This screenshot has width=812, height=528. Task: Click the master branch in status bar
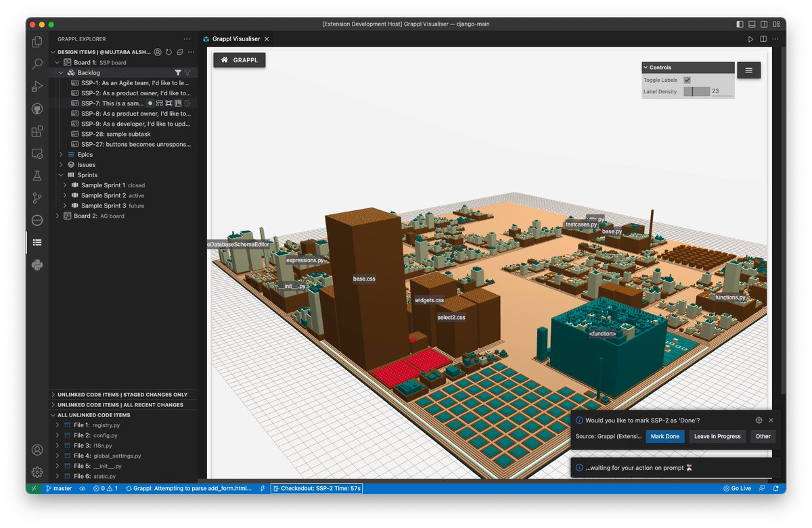58,488
